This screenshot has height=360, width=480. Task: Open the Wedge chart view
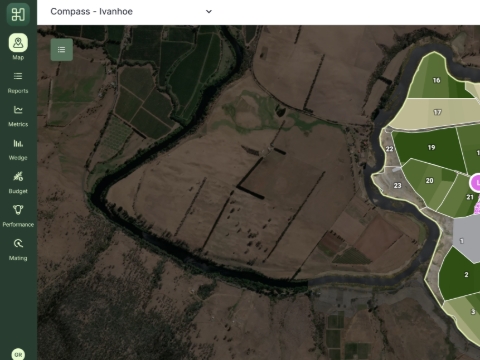coord(18,149)
